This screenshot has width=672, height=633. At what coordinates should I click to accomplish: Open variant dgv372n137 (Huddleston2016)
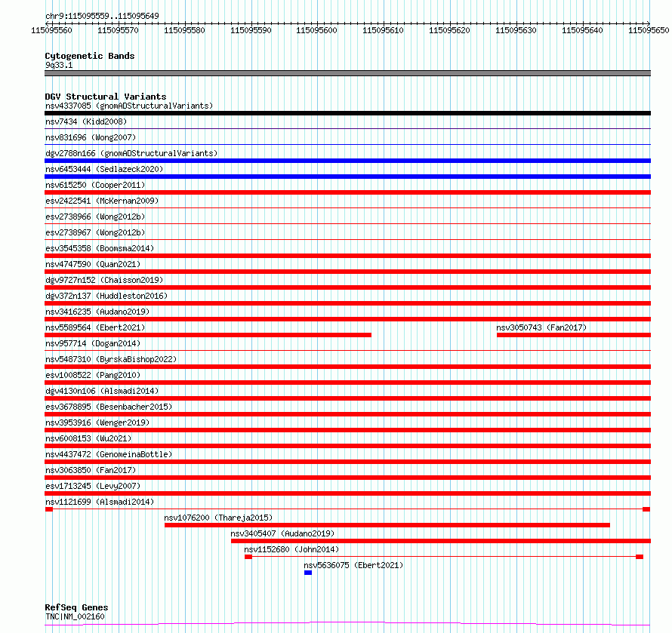(x=106, y=296)
